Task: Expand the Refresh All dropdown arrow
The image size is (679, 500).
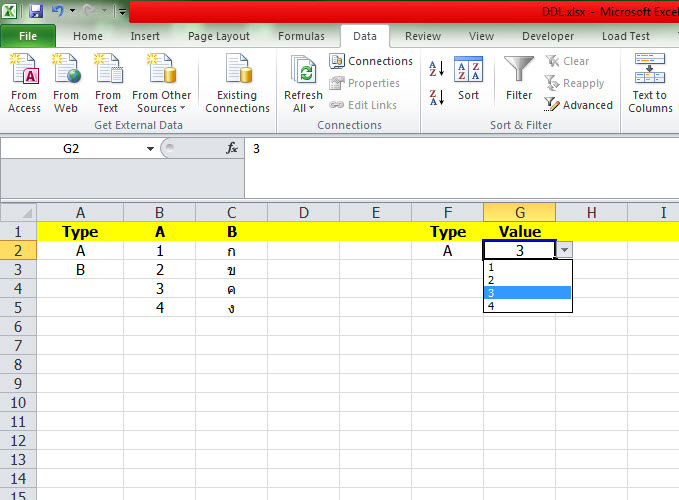Action: pyautogui.click(x=311, y=108)
